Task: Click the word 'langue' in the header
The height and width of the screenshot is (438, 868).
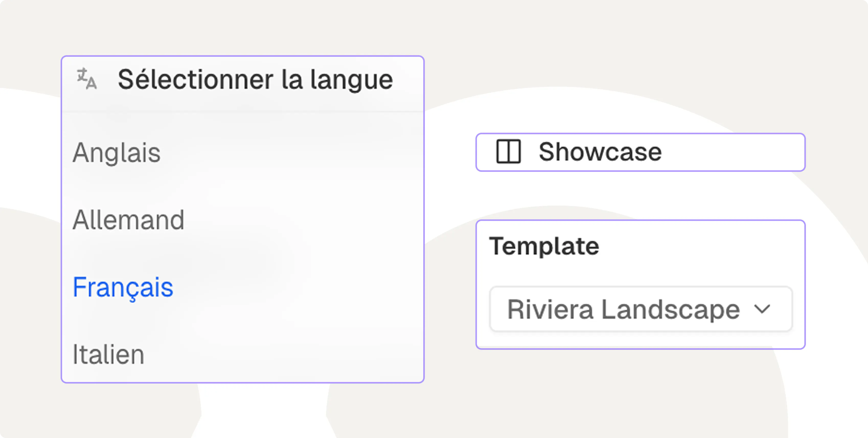Action: (x=351, y=80)
